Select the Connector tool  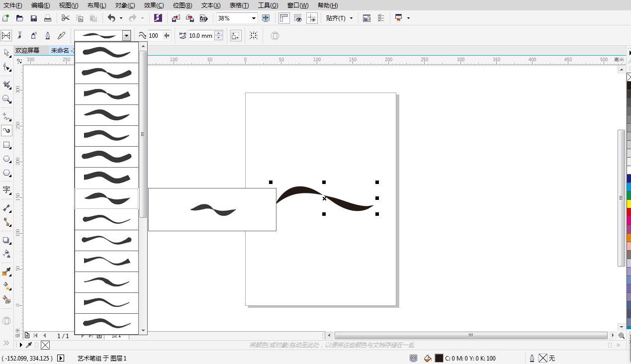[x=6, y=222]
